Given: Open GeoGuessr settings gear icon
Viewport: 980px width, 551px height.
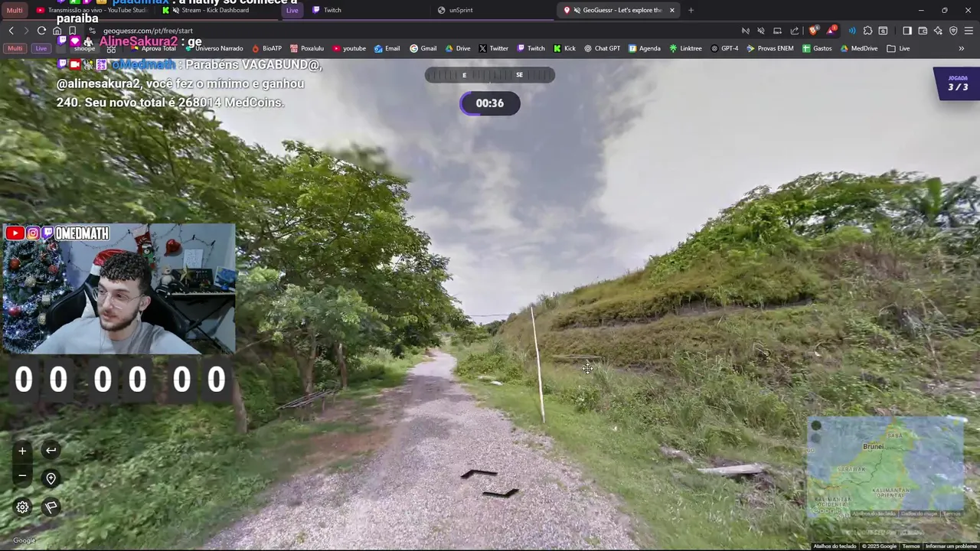Looking at the screenshot, I should (x=22, y=507).
